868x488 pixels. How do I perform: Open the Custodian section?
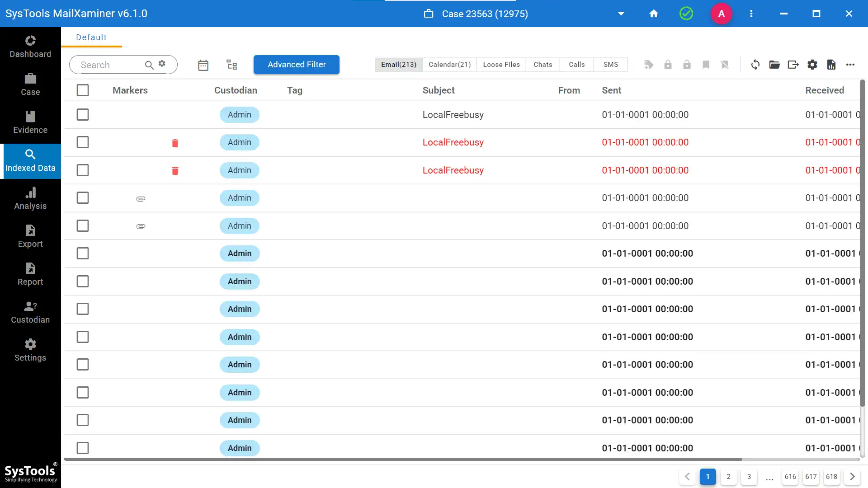tap(30, 313)
